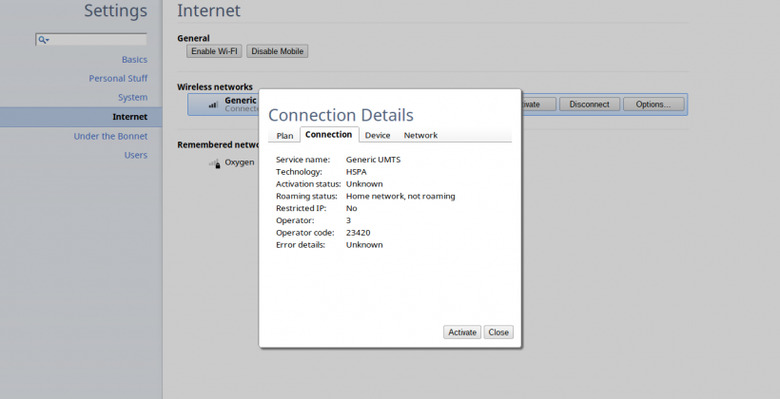Image resolution: width=780 pixels, height=399 pixels.
Task: Focus the Settings search field
Action: coord(91,40)
